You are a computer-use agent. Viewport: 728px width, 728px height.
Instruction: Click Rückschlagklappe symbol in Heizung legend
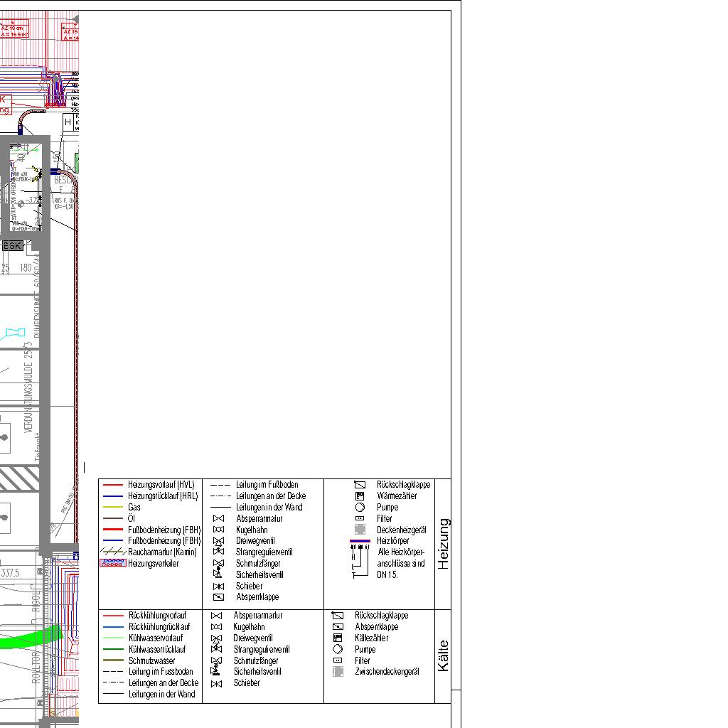(360, 485)
